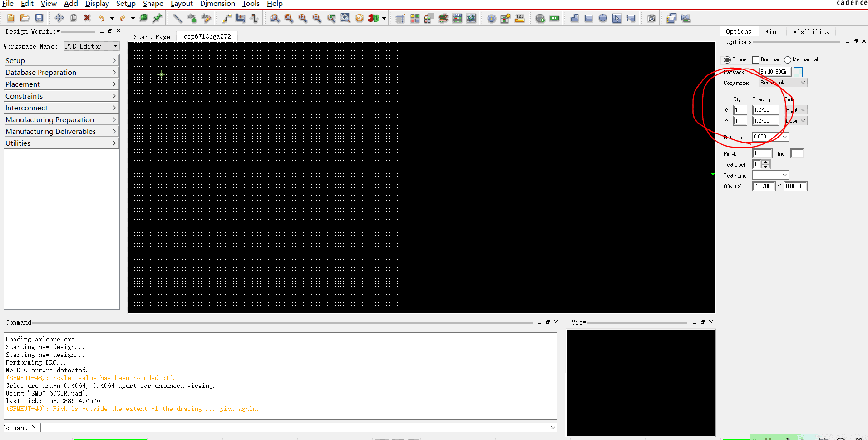Viewport: 868px width, 440px height.
Task: Expand the Interconnect workflow section
Action: point(61,108)
